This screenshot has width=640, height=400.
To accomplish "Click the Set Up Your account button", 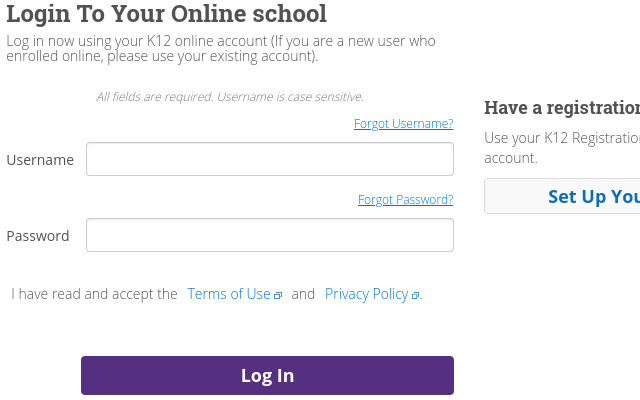I will 562,196.
